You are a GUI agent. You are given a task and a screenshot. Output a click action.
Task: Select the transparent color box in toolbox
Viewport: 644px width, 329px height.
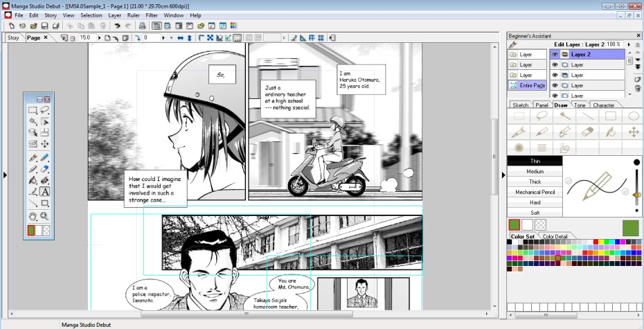click(x=46, y=229)
